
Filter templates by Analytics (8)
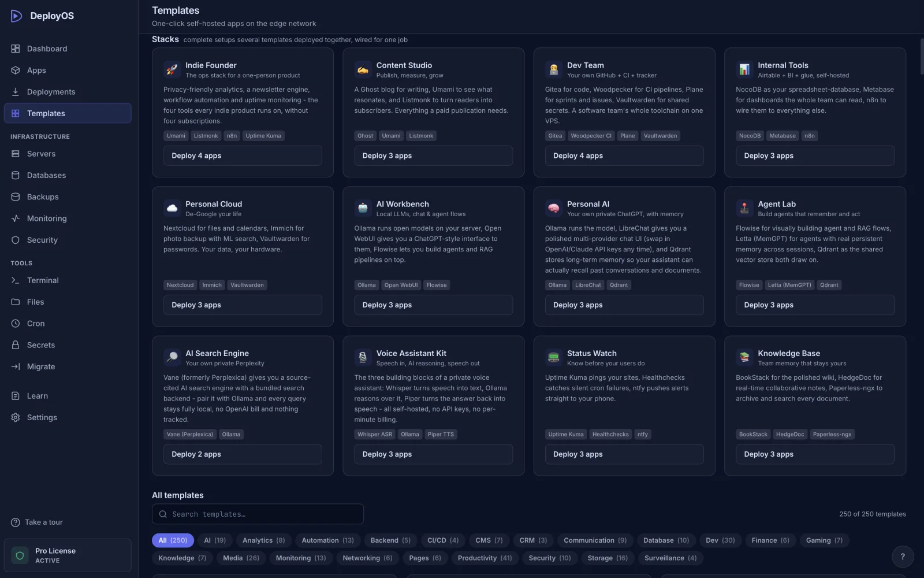pyautogui.click(x=263, y=540)
